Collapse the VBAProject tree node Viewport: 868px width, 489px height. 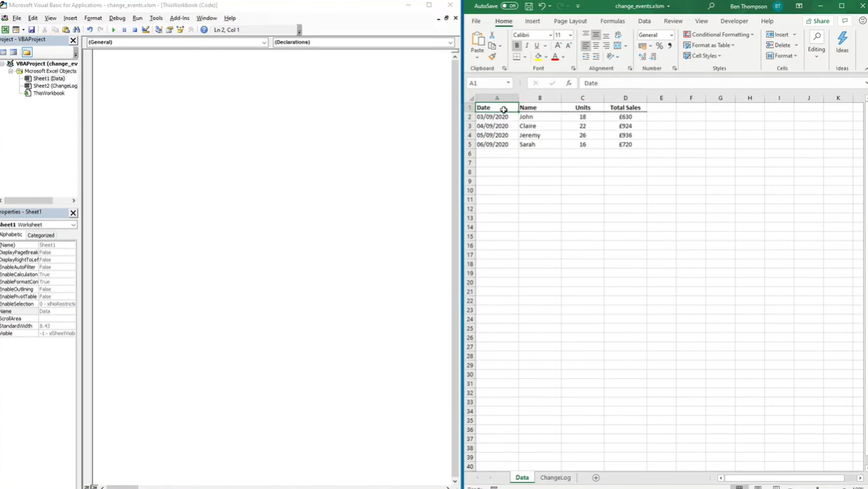pos(3,63)
